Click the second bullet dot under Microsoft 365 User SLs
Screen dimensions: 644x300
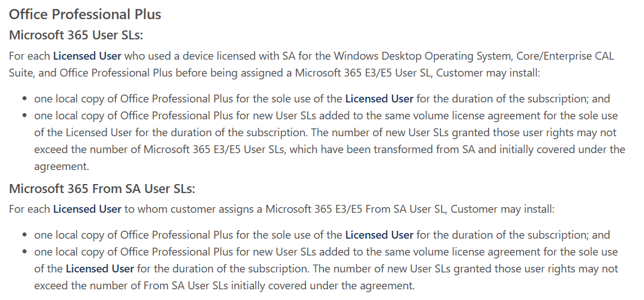coord(25,116)
